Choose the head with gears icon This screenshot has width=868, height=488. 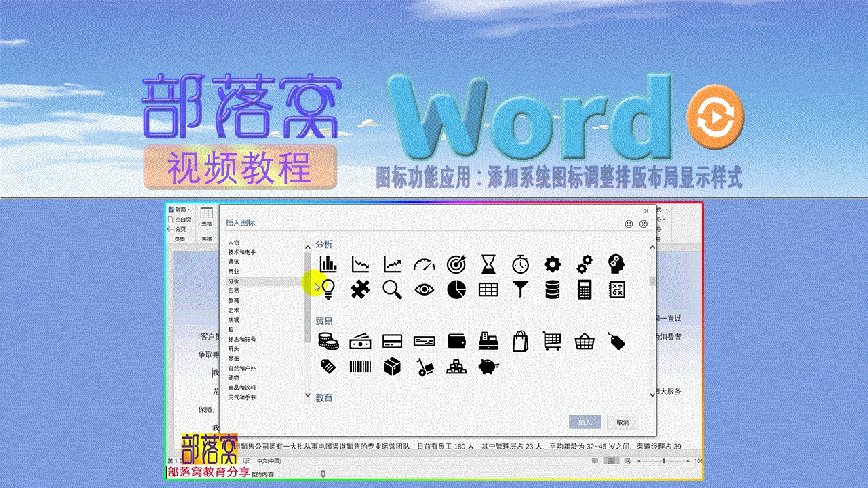click(x=616, y=264)
